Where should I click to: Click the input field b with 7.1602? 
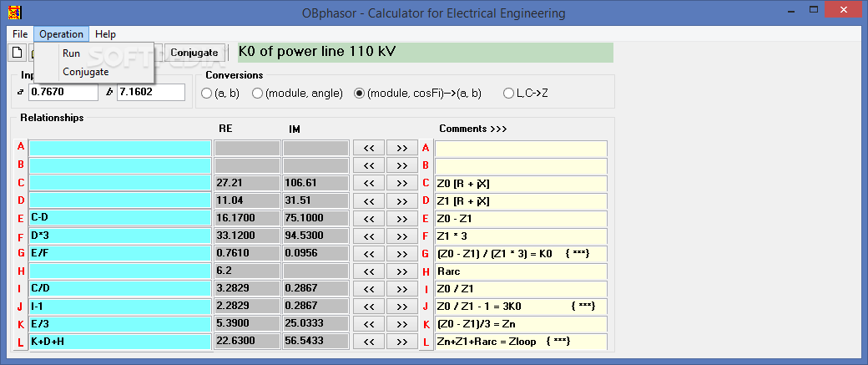click(150, 92)
